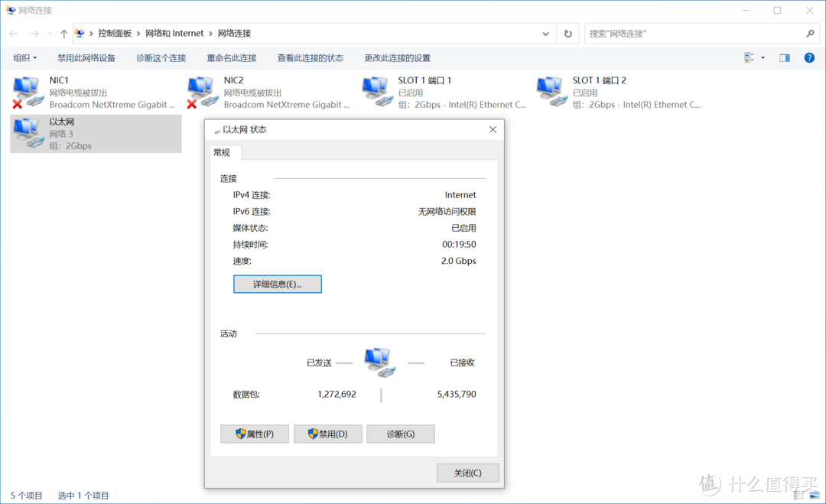Select the NIC1 network adapter icon
The width and height of the screenshot is (826, 504).
[27, 90]
